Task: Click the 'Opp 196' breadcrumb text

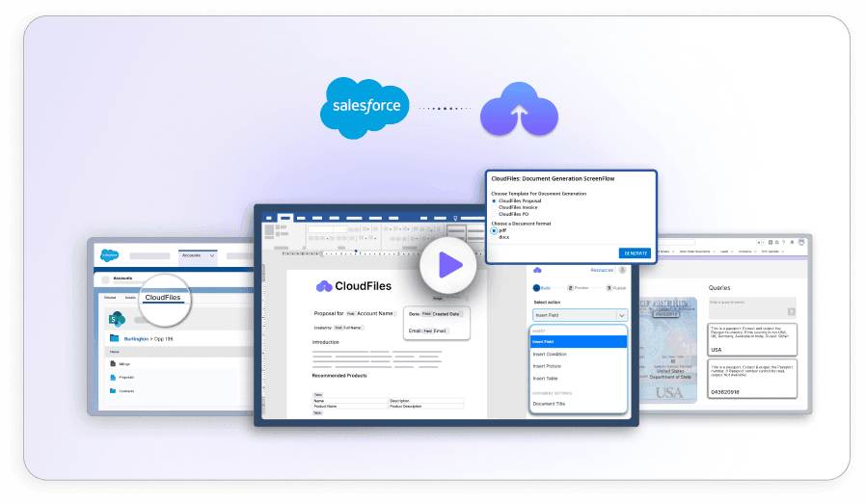Action: pyautogui.click(x=164, y=339)
